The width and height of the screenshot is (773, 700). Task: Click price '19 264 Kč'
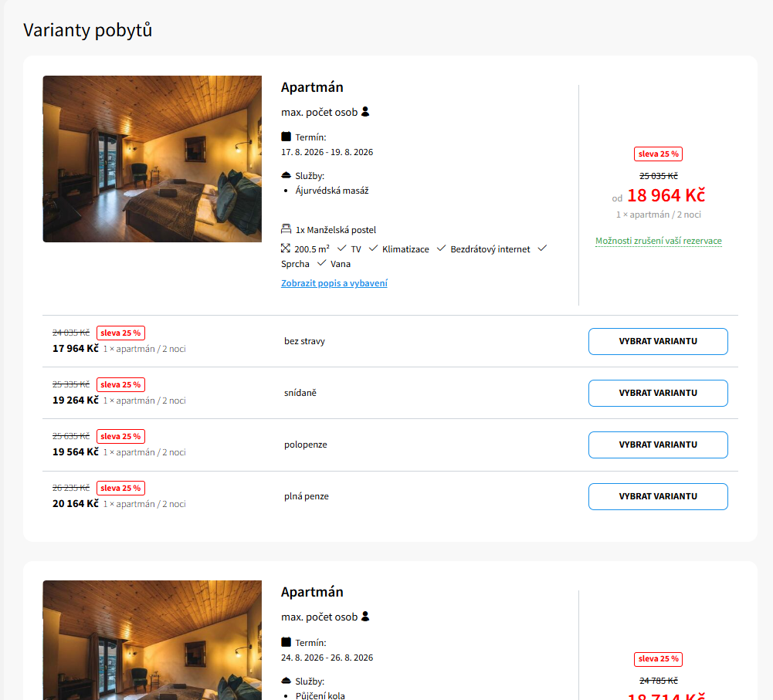[76, 401]
